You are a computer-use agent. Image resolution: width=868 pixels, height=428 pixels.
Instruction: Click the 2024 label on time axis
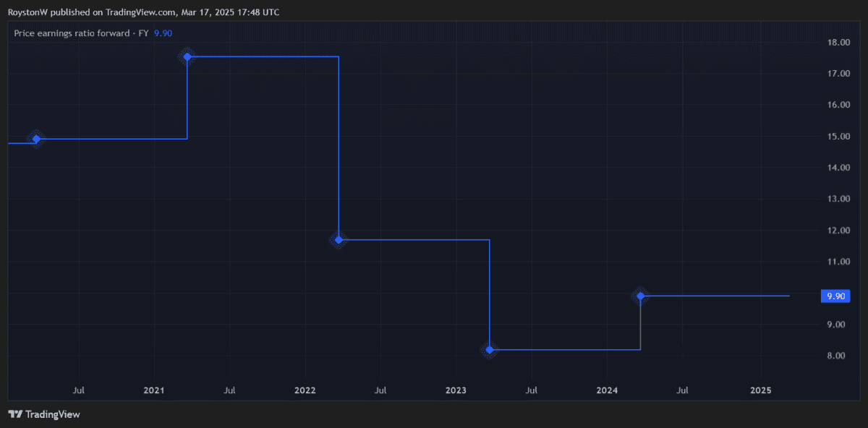(607, 390)
